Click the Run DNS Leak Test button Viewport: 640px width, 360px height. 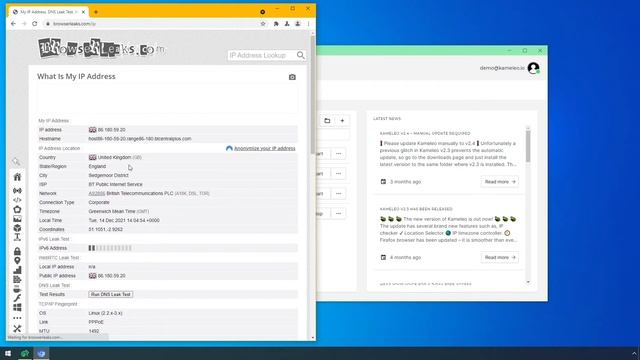[111, 294]
